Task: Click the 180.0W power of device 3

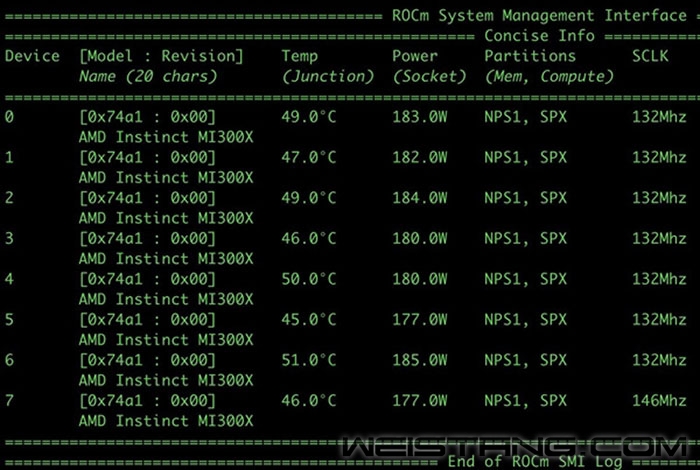Action: (x=420, y=238)
